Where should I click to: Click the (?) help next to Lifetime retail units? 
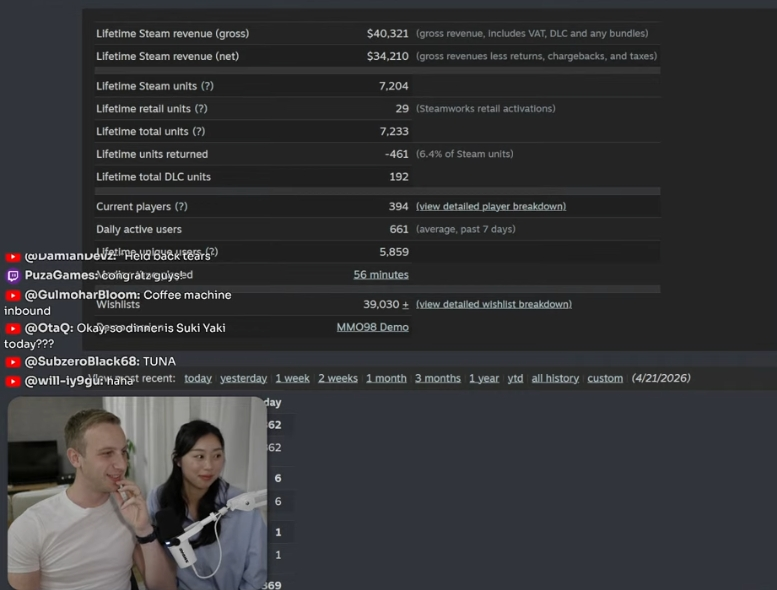(201, 108)
